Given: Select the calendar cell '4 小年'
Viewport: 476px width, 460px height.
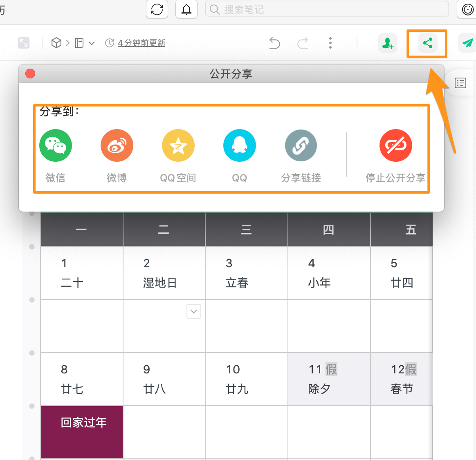Looking at the screenshot, I should click(329, 273).
